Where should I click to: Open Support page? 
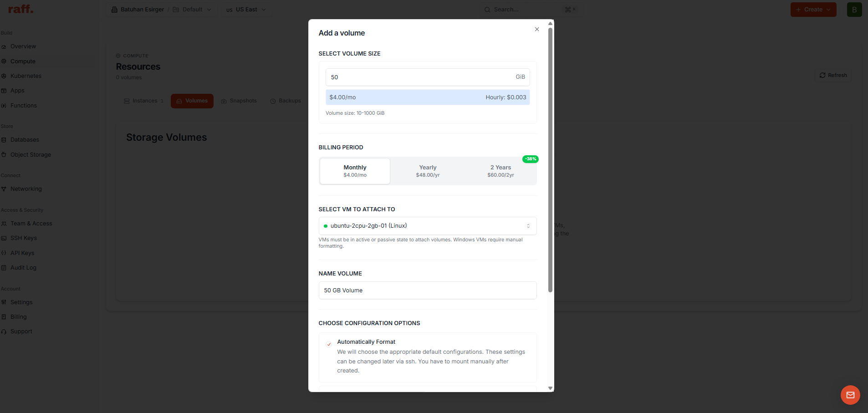[21, 331]
